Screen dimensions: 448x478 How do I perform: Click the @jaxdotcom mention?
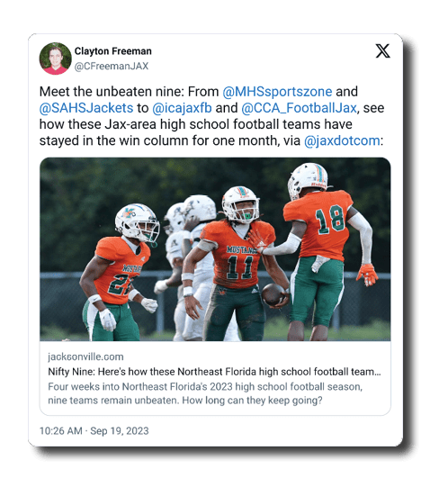(342, 140)
